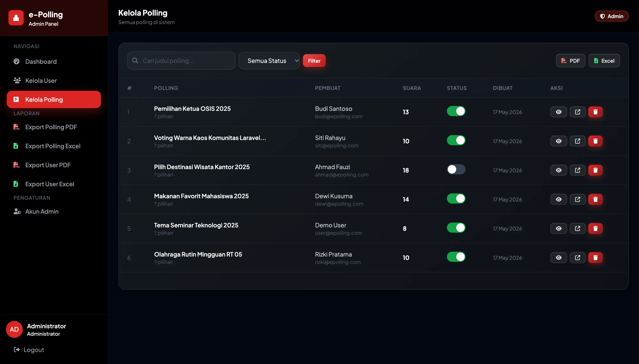Click the Admin badge in header
The width and height of the screenshot is (639, 364).
pos(612,16)
